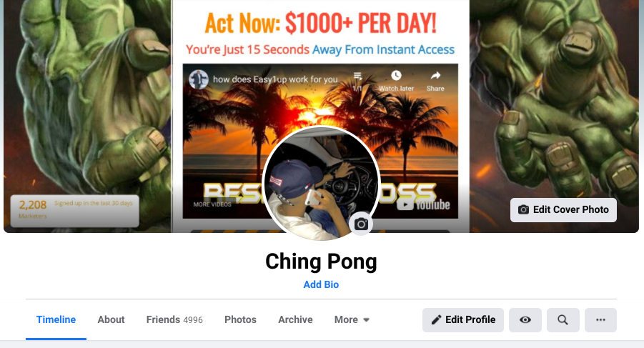The image size is (644, 348).
Task: Open the three-dots more options button
Action: (x=600, y=319)
